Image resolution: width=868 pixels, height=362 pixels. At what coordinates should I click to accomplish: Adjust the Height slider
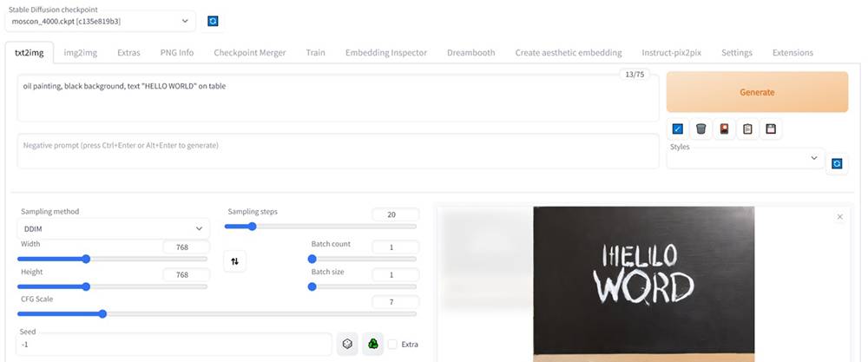click(112, 286)
